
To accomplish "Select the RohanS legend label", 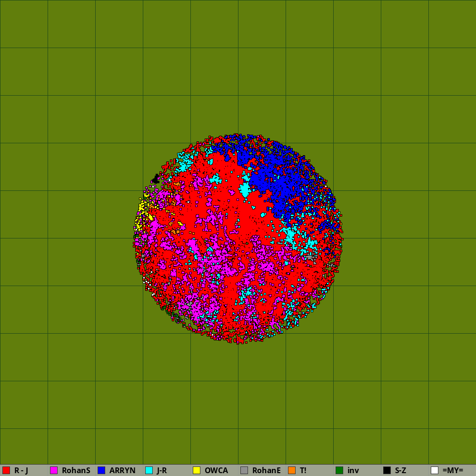I will click(76, 470).
